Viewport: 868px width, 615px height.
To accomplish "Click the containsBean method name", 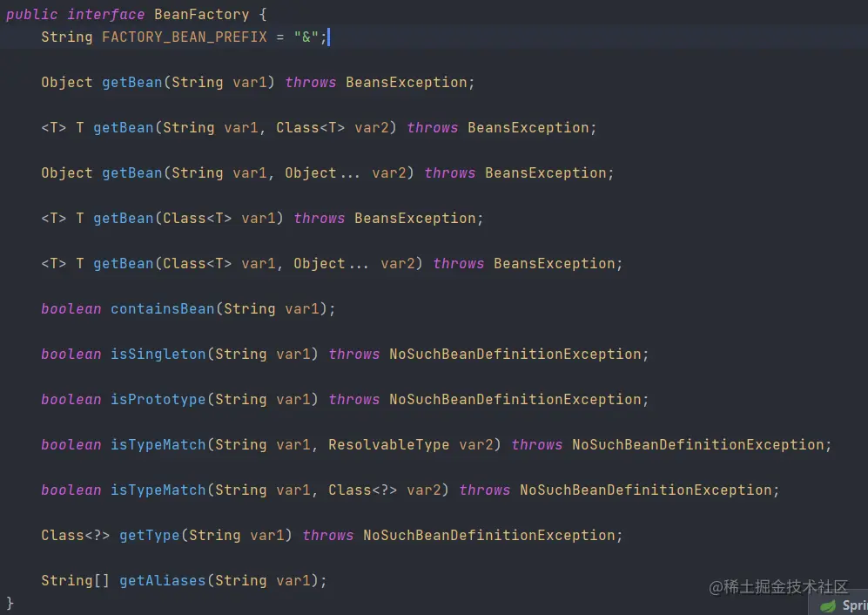I will tap(163, 309).
